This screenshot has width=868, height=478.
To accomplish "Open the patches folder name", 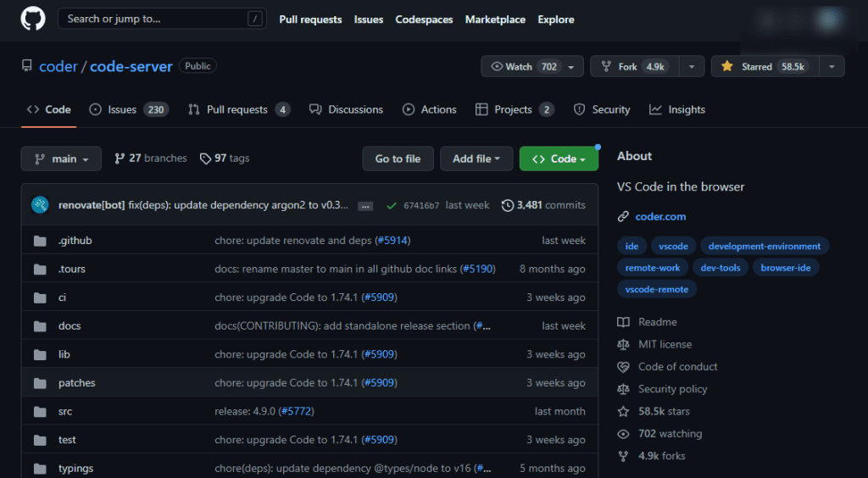I will tap(77, 383).
